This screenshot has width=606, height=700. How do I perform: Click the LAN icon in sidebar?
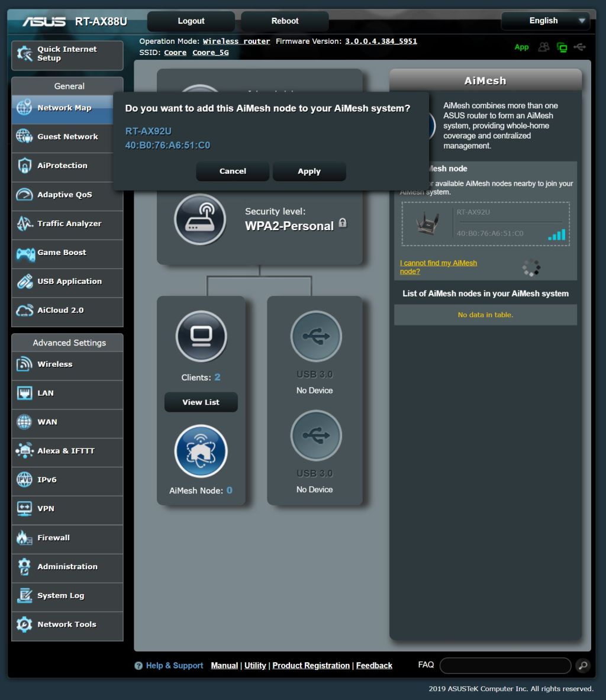24,393
